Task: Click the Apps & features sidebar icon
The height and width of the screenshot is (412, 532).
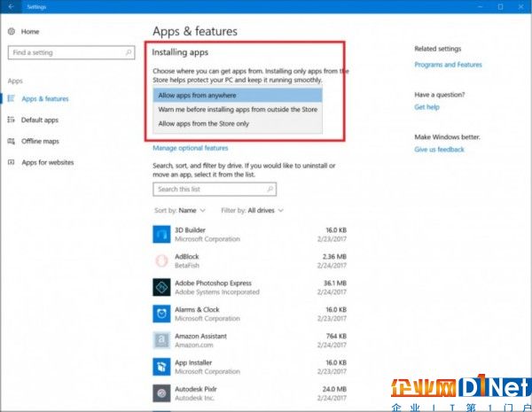Action: [12, 98]
